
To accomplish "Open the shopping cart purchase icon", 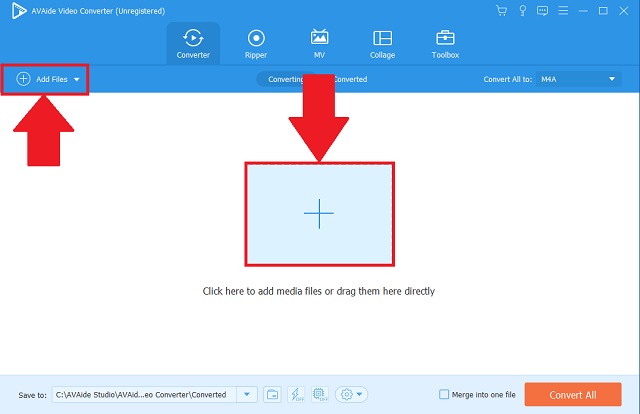I will (501, 11).
